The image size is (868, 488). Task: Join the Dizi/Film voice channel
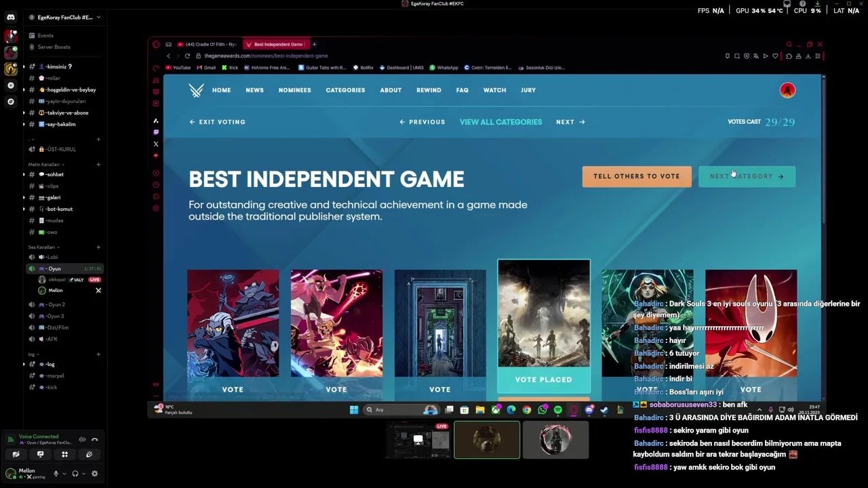click(x=64, y=327)
